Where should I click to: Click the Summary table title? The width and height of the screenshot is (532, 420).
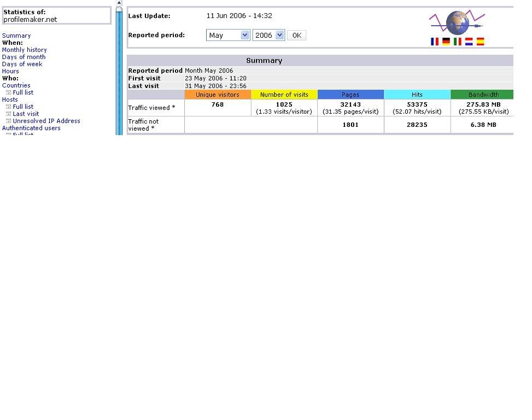click(264, 60)
